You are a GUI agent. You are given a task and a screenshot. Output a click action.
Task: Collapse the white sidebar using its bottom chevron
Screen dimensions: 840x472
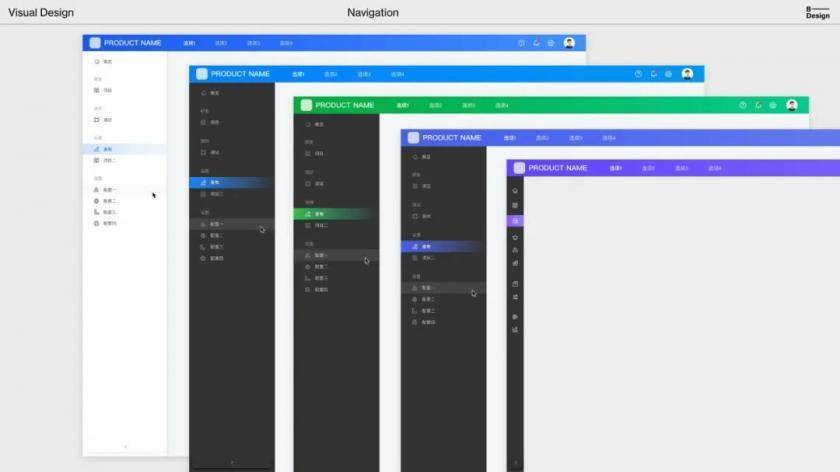pyautogui.click(x=125, y=446)
